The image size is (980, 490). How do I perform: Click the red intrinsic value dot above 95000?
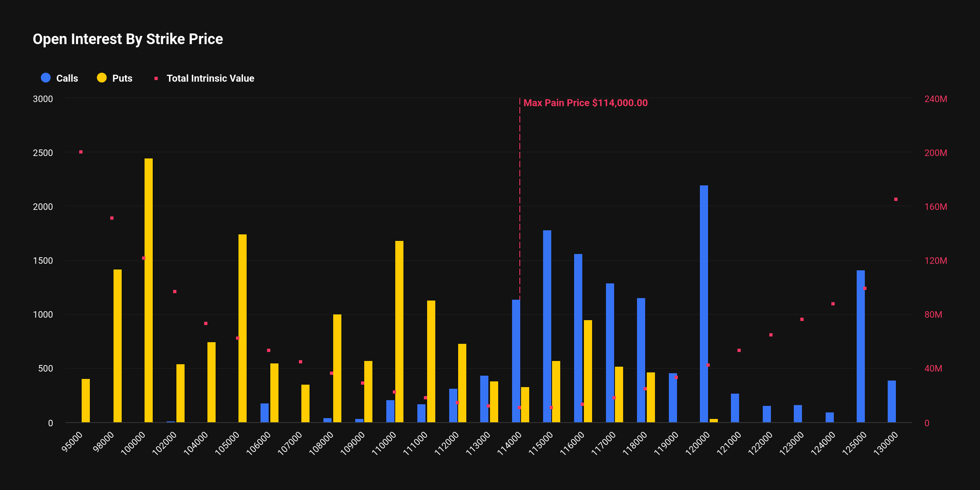click(81, 152)
